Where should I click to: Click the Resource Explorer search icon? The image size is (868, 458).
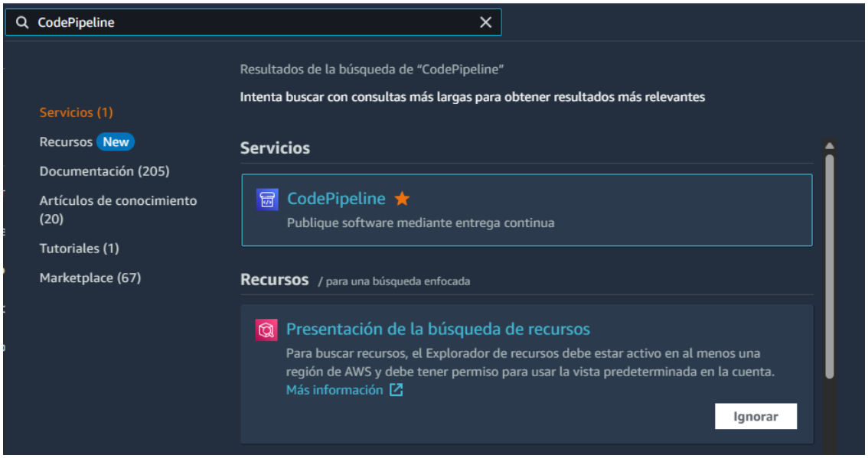(x=266, y=330)
